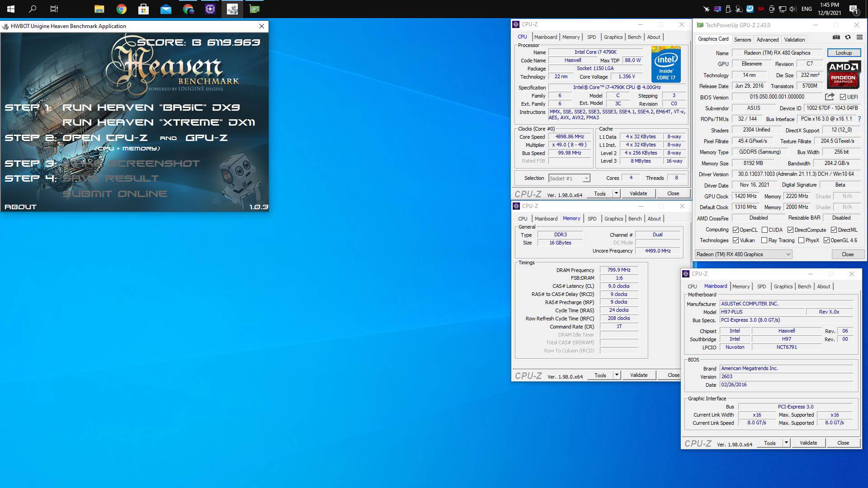Screen dimensions: 868x488
Task: Click the Lookup button in GPU-Z
Action: pyautogui.click(x=844, y=53)
